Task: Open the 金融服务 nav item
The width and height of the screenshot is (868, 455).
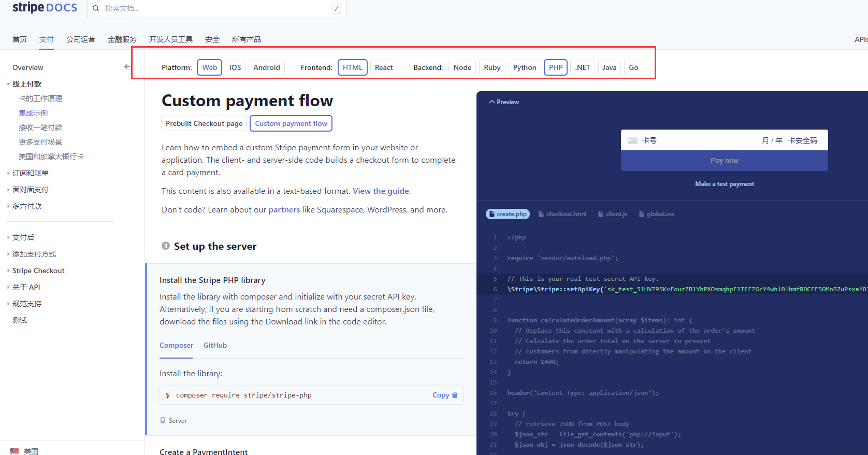Action: pos(122,39)
